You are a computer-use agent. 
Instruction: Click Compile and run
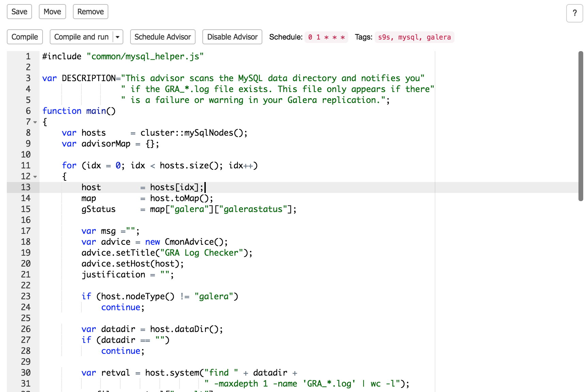point(81,37)
